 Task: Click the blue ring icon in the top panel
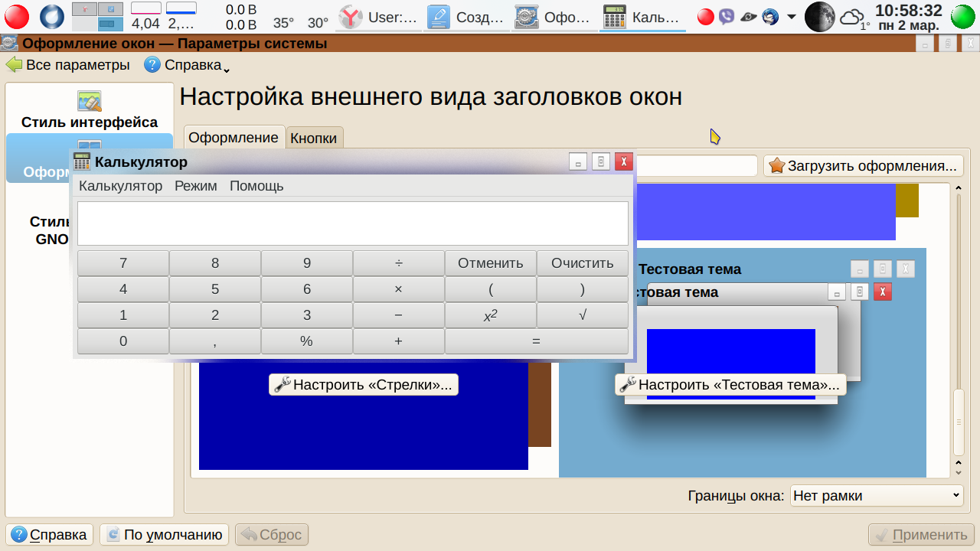coord(52,16)
